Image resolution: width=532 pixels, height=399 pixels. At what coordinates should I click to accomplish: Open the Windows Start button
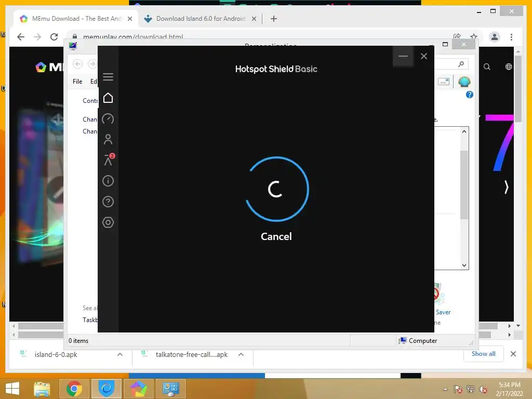point(12,389)
